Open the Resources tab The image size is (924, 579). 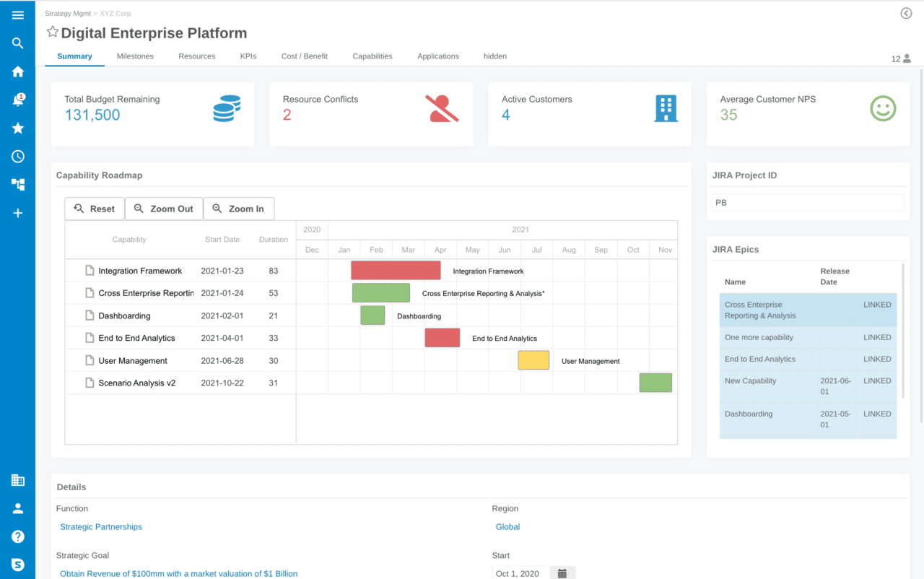[x=197, y=56]
